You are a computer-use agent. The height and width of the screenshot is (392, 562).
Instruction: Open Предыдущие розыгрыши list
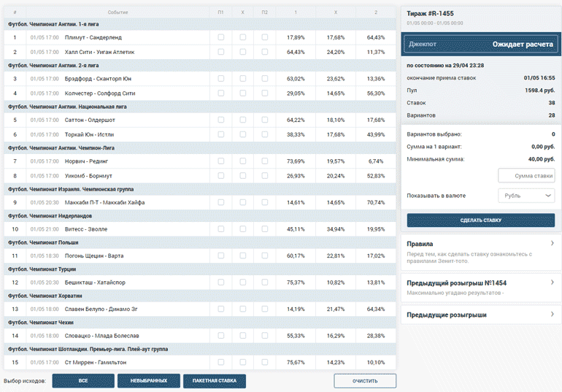pyautogui.click(x=481, y=315)
